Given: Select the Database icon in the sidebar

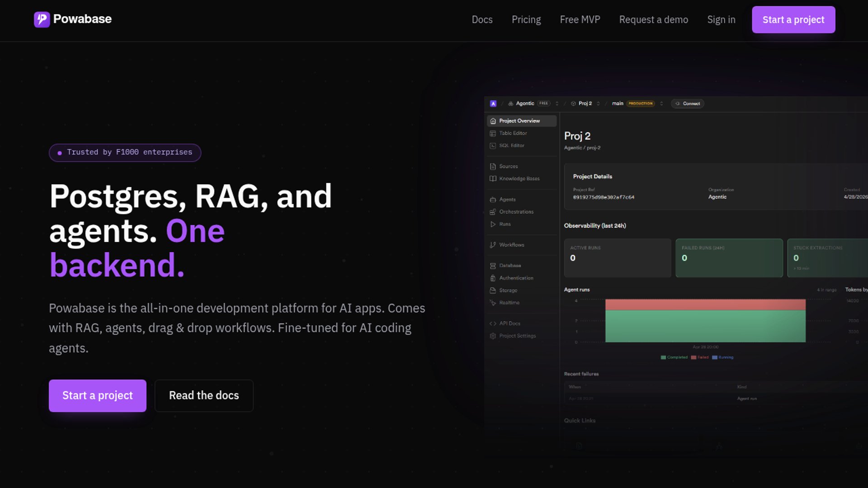Looking at the screenshot, I should (493, 266).
